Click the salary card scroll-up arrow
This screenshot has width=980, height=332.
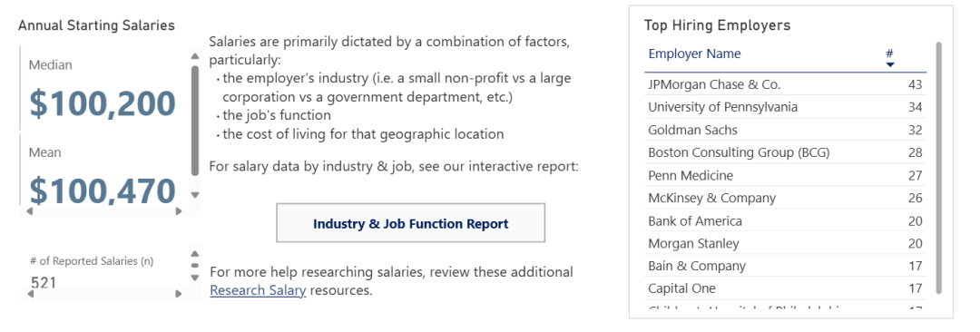[x=195, y=56]
